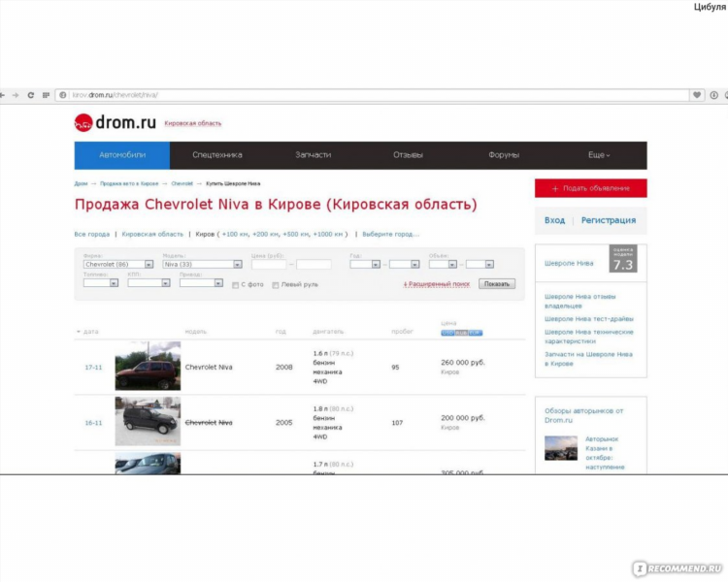Click the +200 км radius link
Viewport: 728px width, 582px height.
click(x=266, y=235)
